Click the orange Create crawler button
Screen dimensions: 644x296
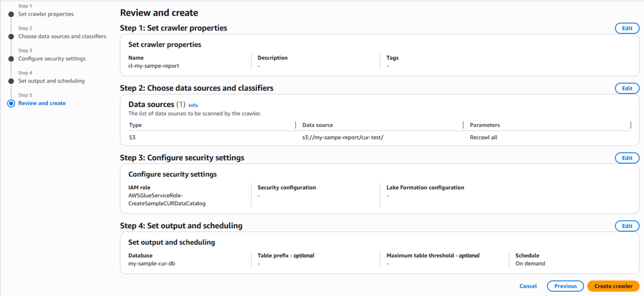click(613, 286)
